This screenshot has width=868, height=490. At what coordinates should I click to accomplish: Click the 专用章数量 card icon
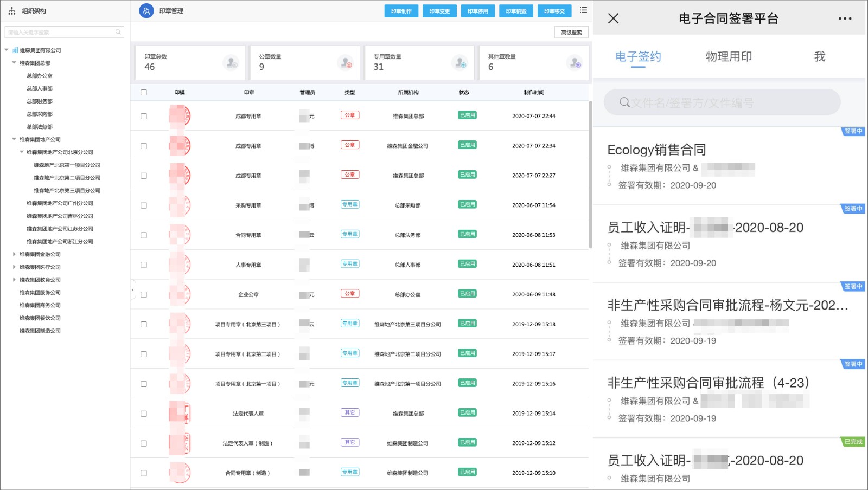click(x=460, y=63)
